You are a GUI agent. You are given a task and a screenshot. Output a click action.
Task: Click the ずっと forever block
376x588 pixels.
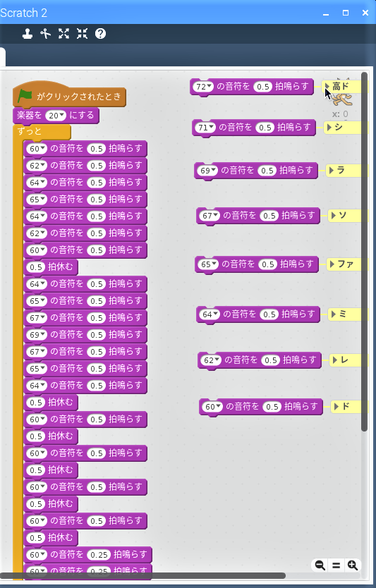(42, 131)
